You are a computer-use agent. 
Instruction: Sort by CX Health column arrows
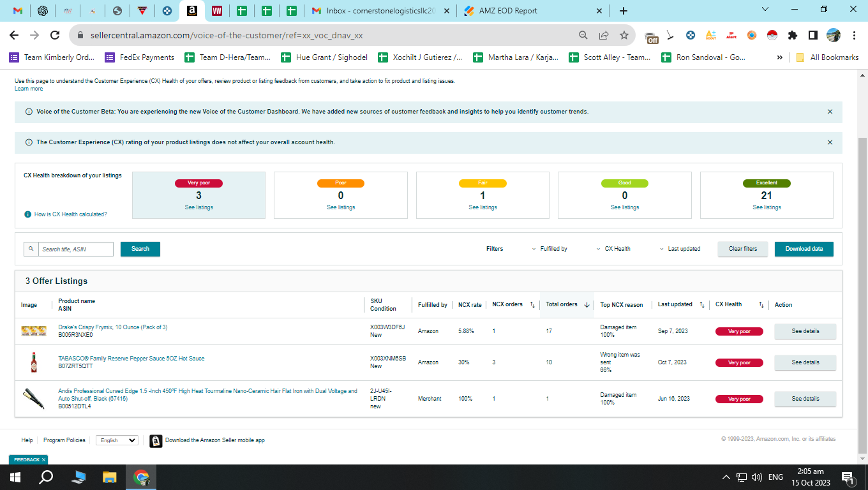tap(761, 305)
